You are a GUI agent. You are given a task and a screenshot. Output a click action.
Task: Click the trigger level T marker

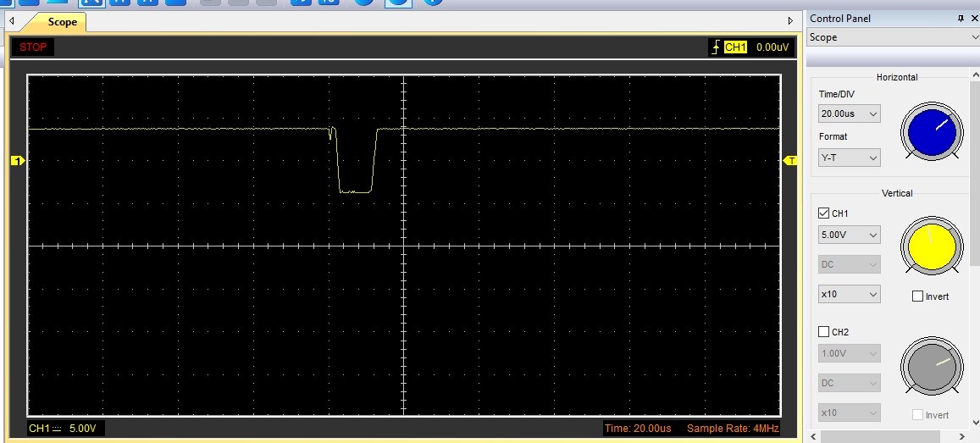(x=791, y=161)
